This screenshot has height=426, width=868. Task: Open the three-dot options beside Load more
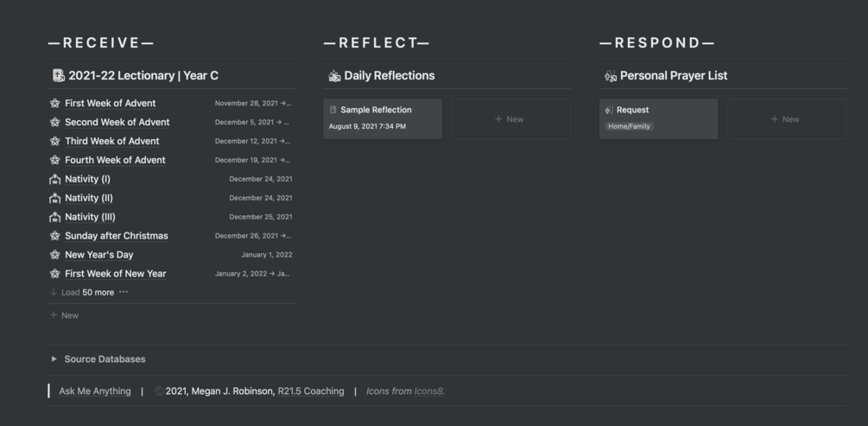[x=124, y=292]
